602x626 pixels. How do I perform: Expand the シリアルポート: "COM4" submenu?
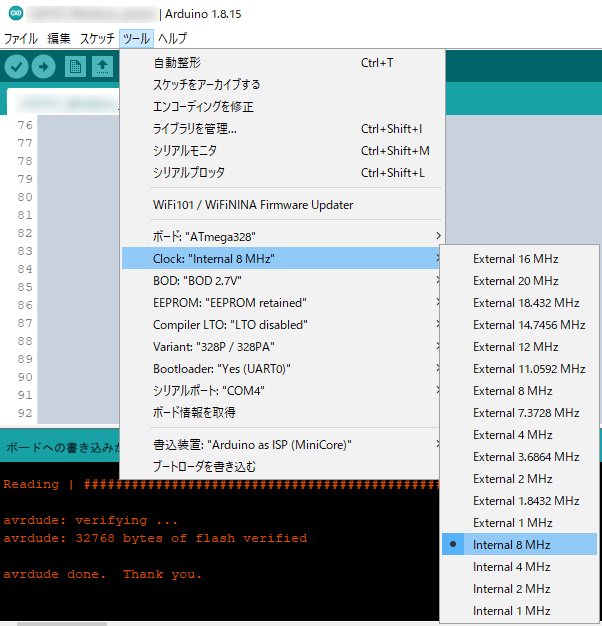tap(281, 390)
